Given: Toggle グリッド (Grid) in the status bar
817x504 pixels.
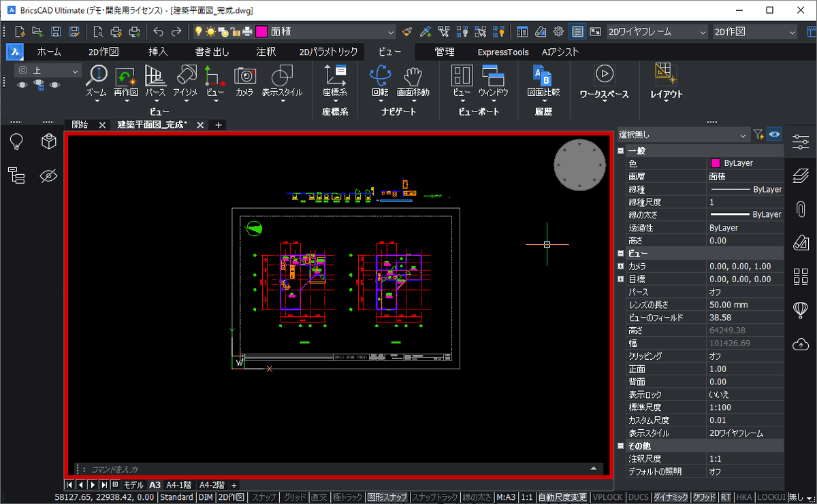Looking at the screenshot, I should coord(295,497).
